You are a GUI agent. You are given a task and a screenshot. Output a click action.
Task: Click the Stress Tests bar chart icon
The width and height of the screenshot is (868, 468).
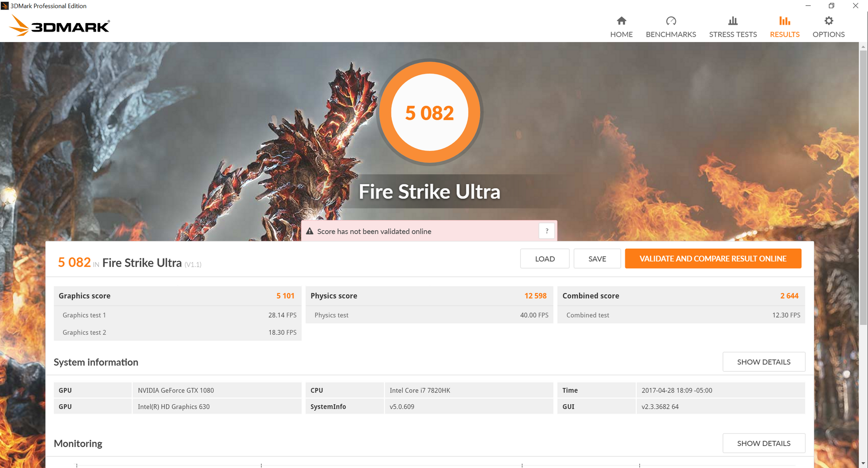tap(733, 21)
